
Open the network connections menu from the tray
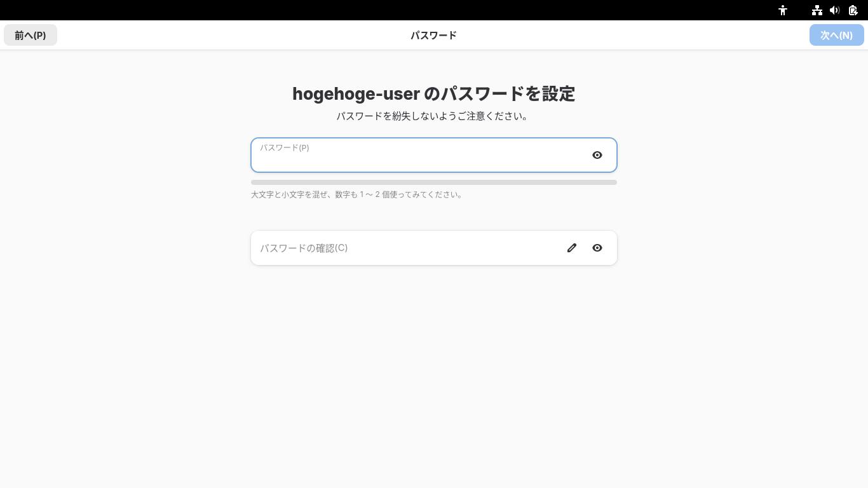click(x=817, y=10)
